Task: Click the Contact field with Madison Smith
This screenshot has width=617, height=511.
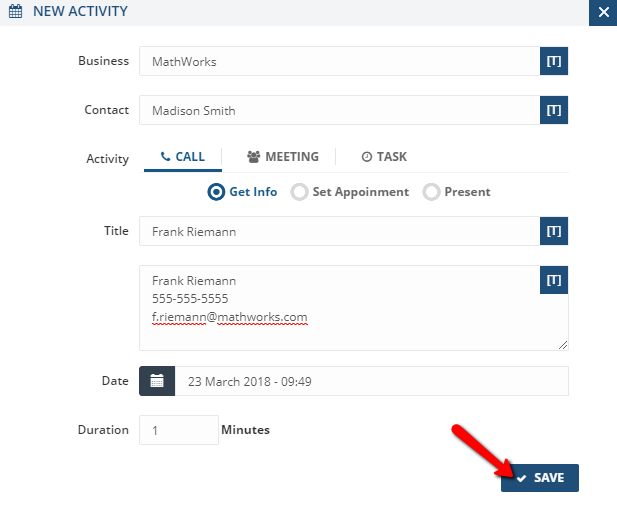Action: (339, 110)
